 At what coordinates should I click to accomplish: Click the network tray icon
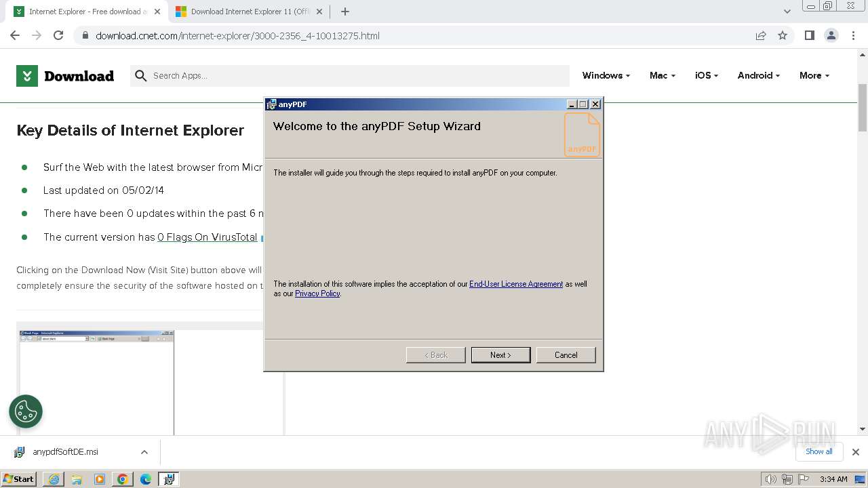tap(787, 479)
